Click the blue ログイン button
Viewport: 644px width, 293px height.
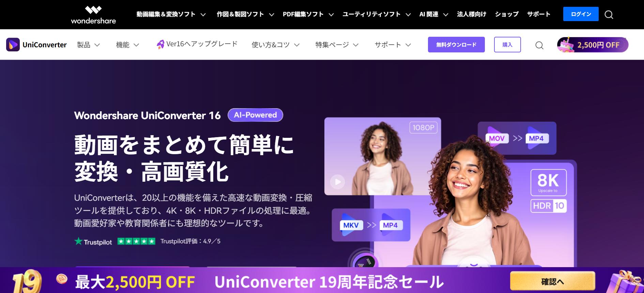[x=581, y=14]
